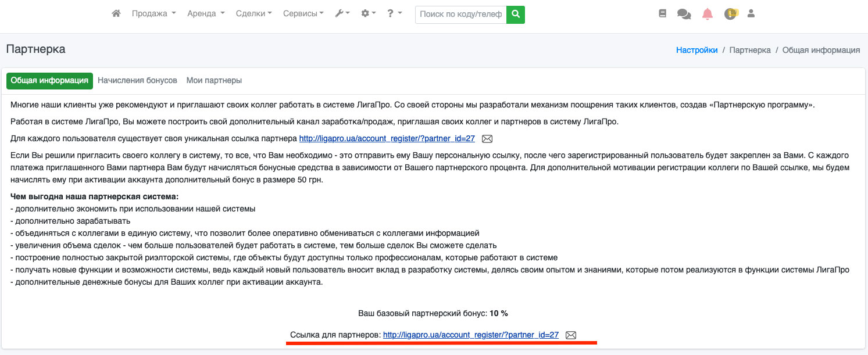Switch to the Начисления бонусов tab
The width and height of the screenshot is (868, 355).
pyautogui.click(x=137, y=80)
